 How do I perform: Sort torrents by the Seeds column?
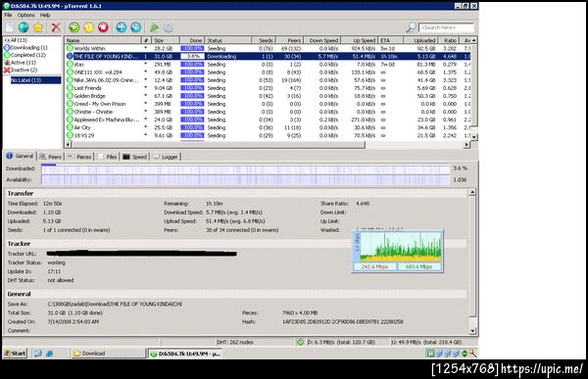tap(264, 40)
